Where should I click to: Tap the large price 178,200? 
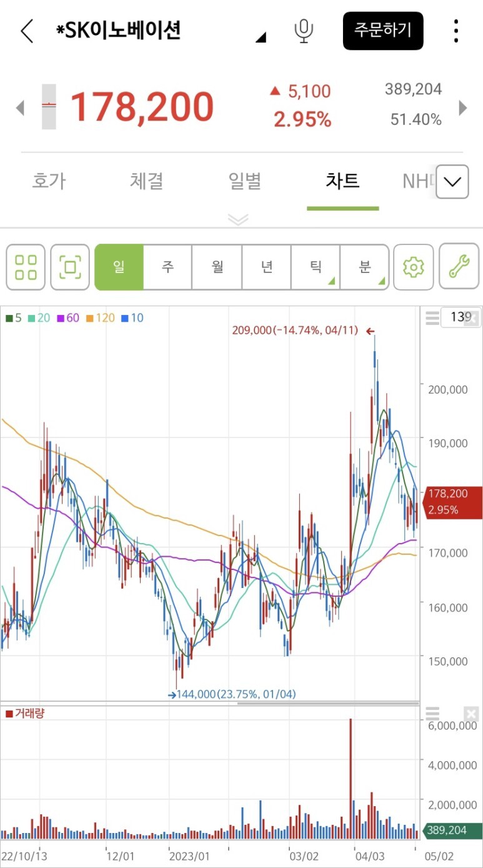(x=142, y=107)
